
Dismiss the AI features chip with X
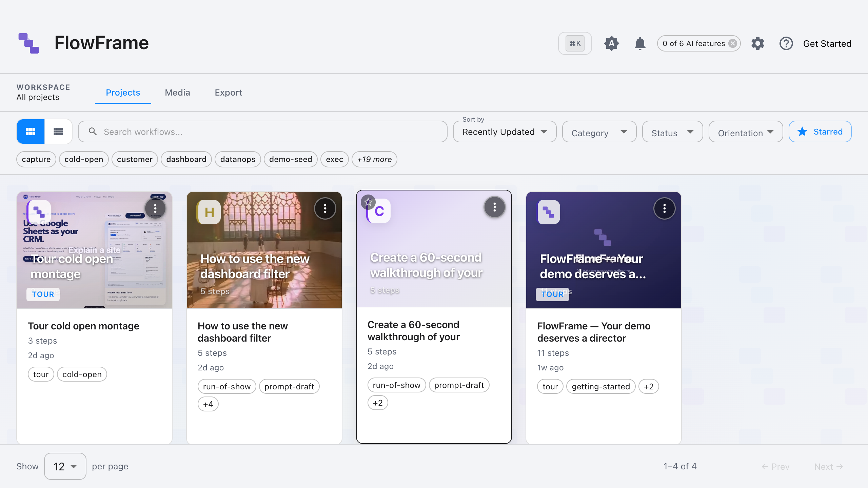[x=733, y=43]
